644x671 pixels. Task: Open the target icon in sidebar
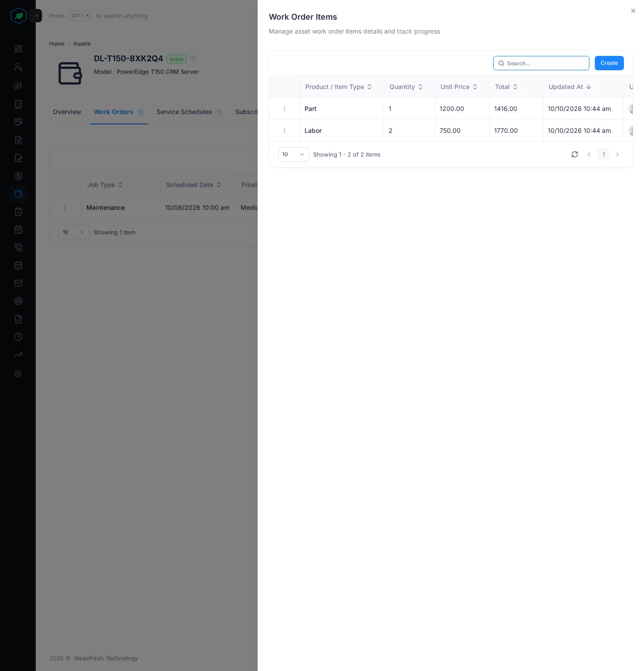(18, 301)
